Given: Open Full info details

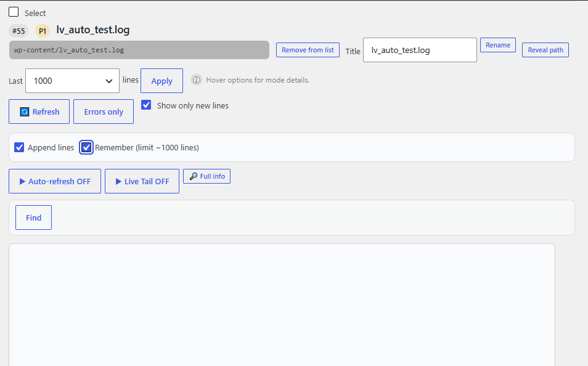Looking at the screenshot, I should 206,176.
